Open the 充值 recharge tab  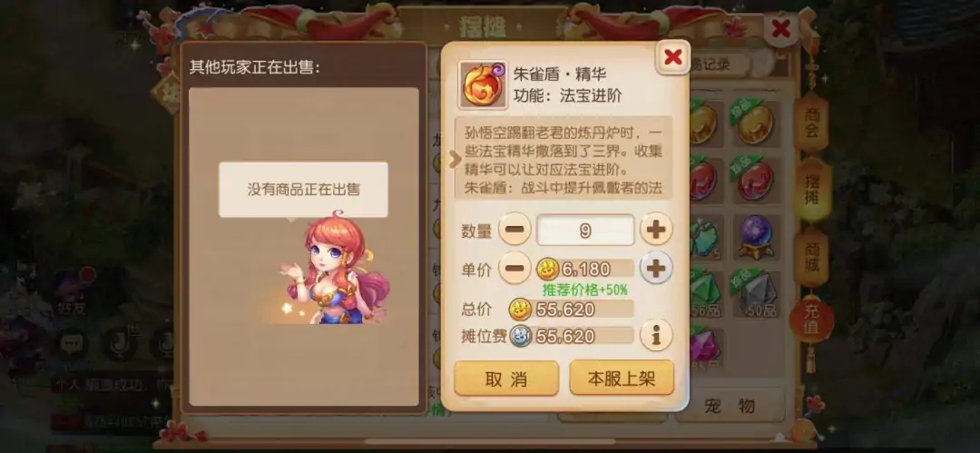pos(811,319)
